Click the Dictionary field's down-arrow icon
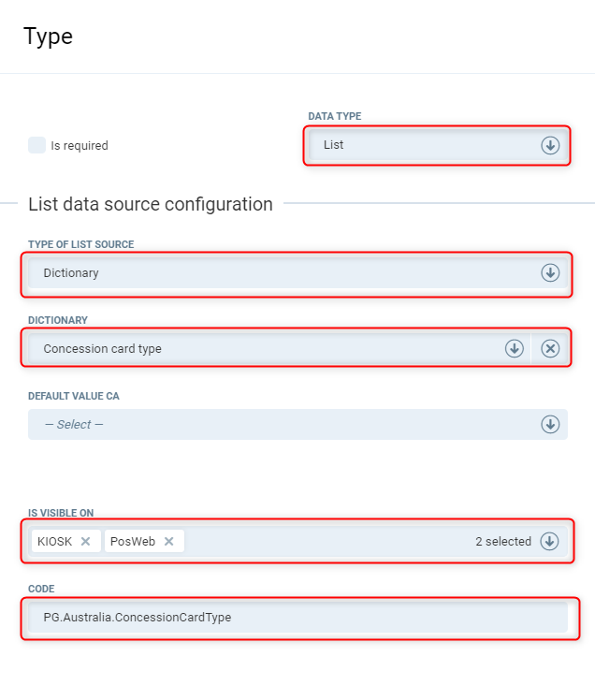The height and width of the screenshot is (700, 595). point(514,348)
